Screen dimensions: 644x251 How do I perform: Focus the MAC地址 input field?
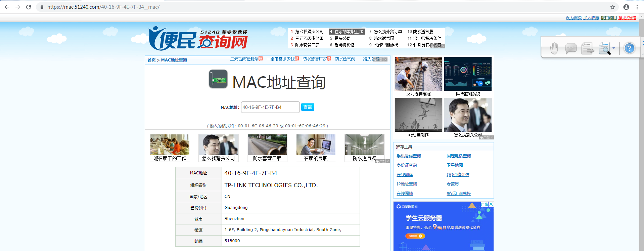coord(270,107)
